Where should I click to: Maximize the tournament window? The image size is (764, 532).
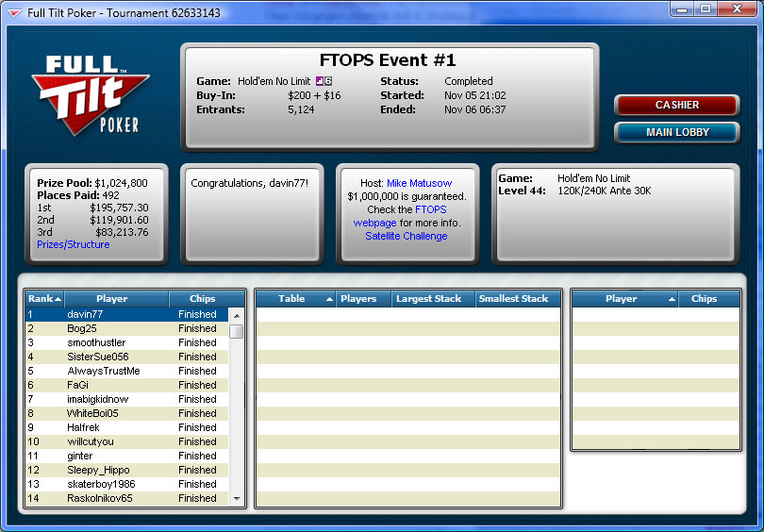point(705,8)
